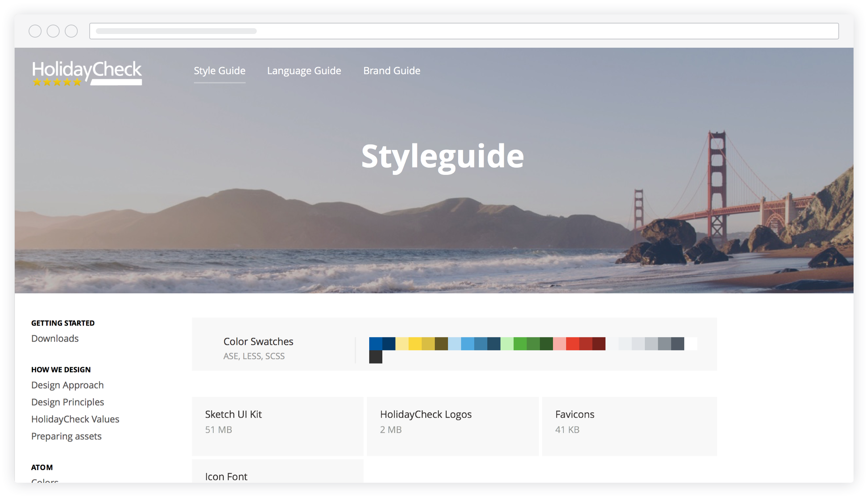Select the pure white swatch
Image resolution: width=868 pixels, height=498 pixels.
point(691,344)
